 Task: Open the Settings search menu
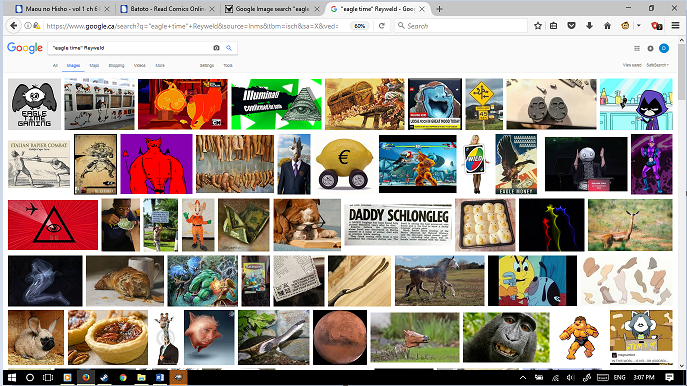point(207,65)
